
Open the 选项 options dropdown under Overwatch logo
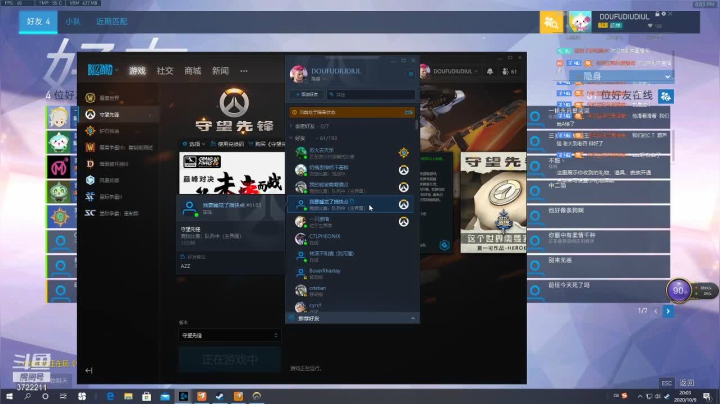[193, 144]
